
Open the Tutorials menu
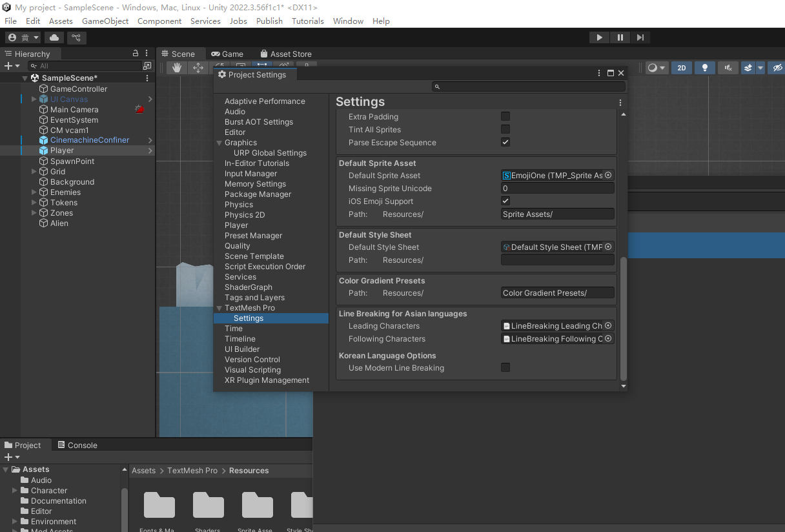[x=308, y=21]
